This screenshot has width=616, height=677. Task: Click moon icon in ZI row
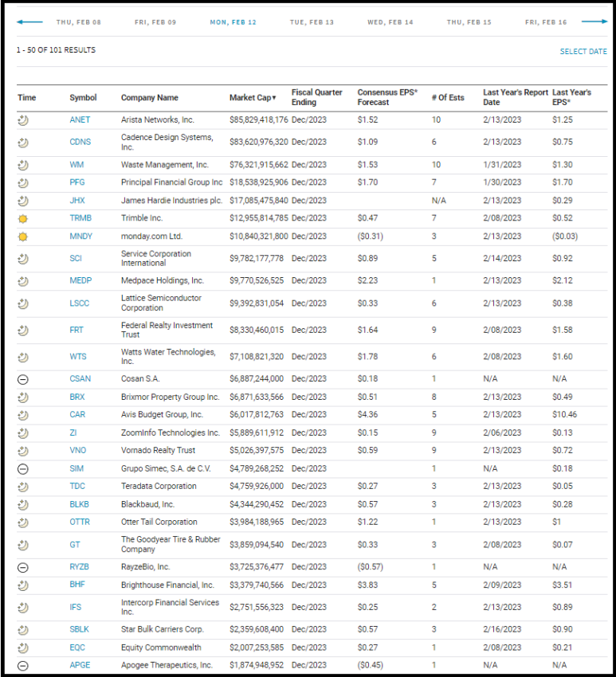[23, 433]
